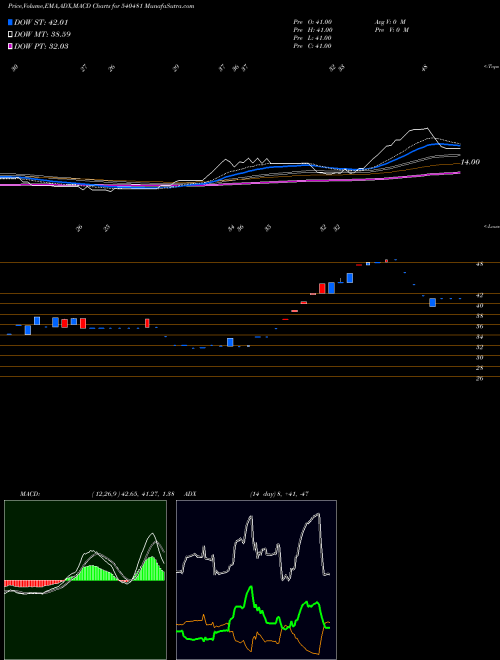Select the 'DOW MT: 38.59' legend label
The image size is (500, 660).
click(42, 34)
